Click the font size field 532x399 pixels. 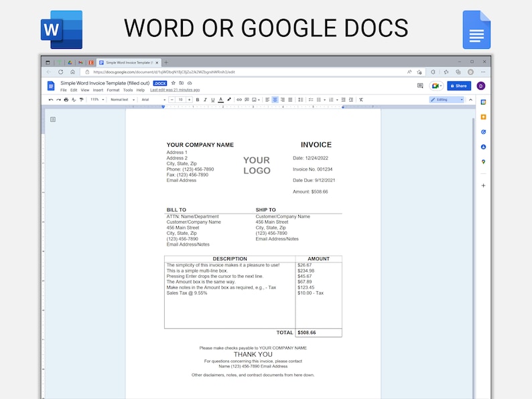click(180, 100)
